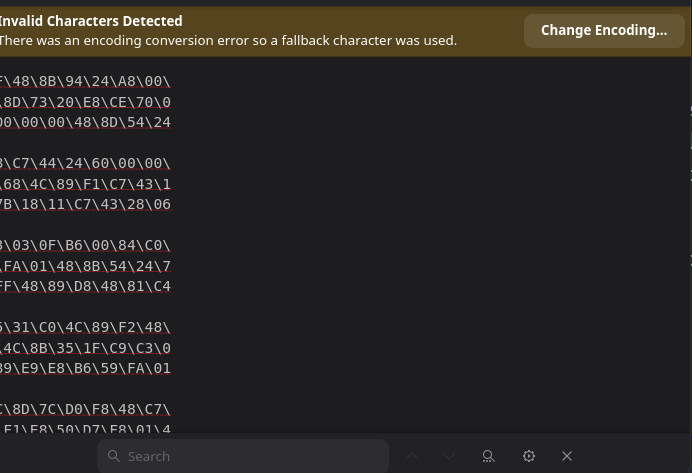
Task: Close the search bar
Action: click(x=567, y=456)
